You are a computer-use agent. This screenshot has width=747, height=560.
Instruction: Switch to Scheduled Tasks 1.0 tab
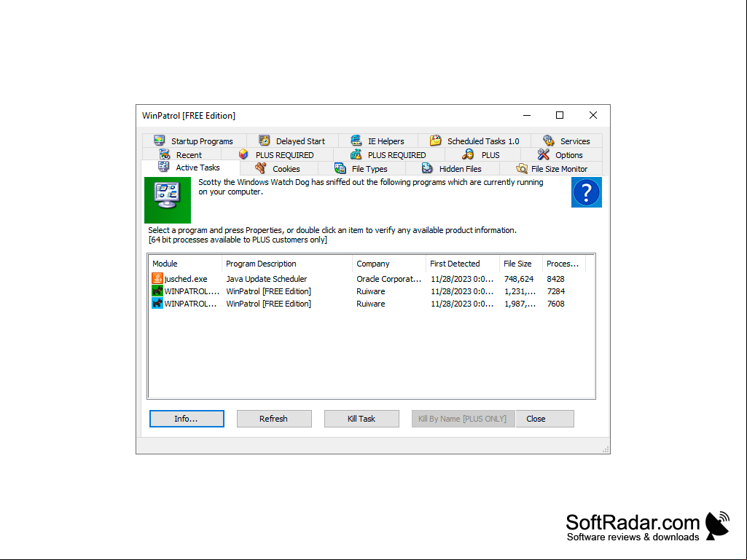click(x=474, y=141)
